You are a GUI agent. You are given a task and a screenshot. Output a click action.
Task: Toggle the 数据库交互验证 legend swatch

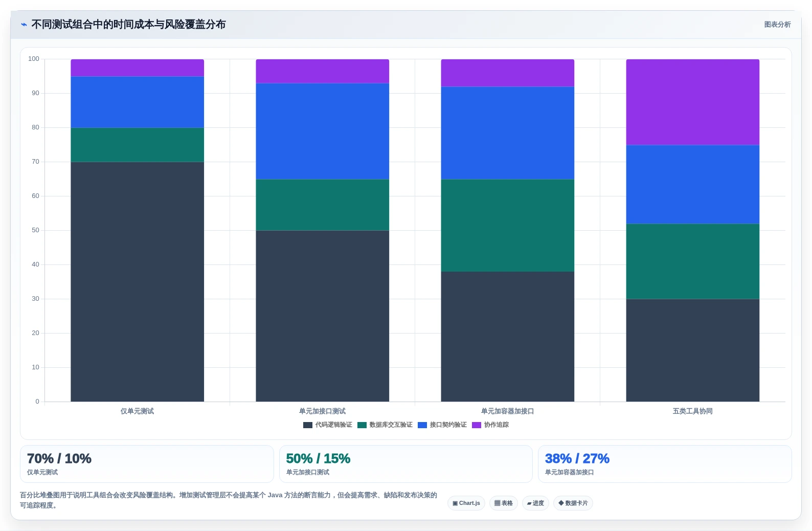362,425
